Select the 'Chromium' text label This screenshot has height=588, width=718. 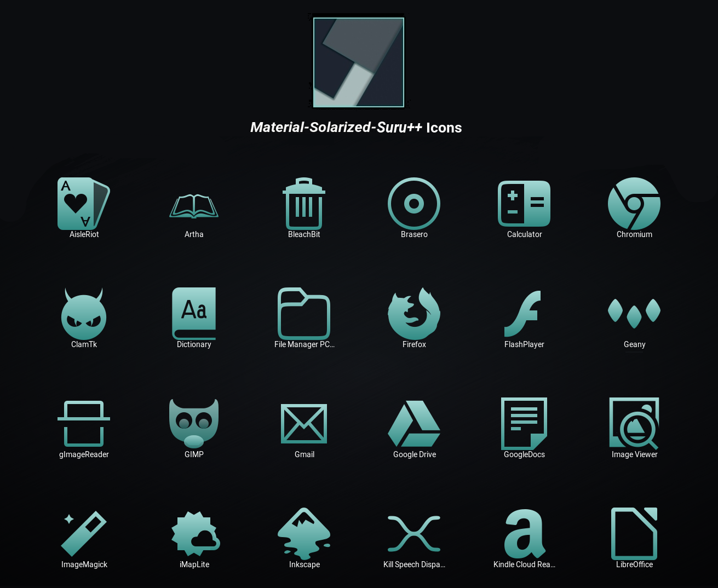(634, 234)
